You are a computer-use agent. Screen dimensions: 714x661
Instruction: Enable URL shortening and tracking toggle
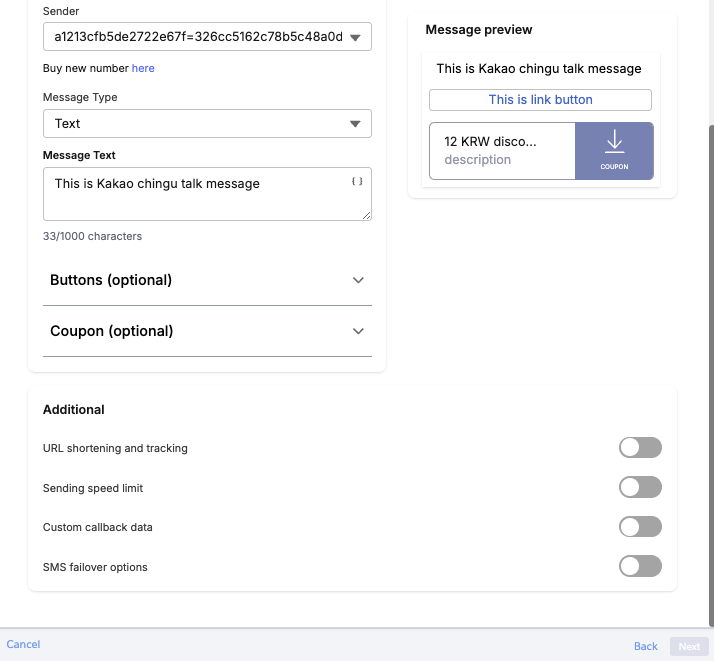click(x=640, y=448)
